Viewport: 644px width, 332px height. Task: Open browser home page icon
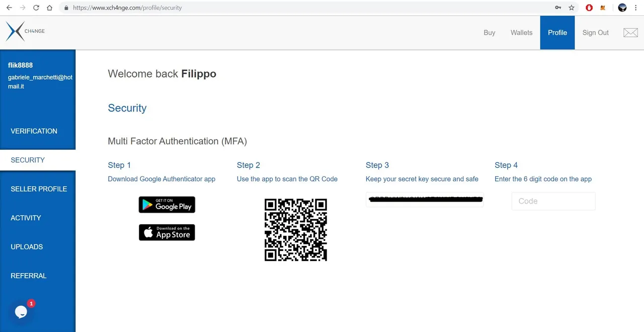[49, 8]
